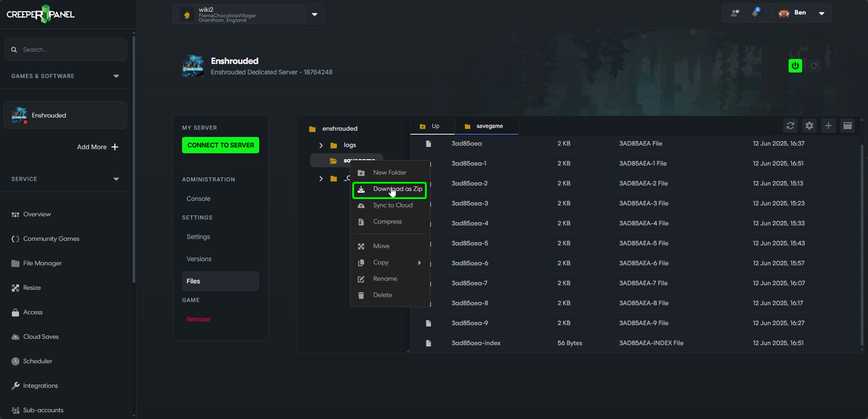The image size is (868, 419).
Task: Collapse the Service section
Action: 116,179
